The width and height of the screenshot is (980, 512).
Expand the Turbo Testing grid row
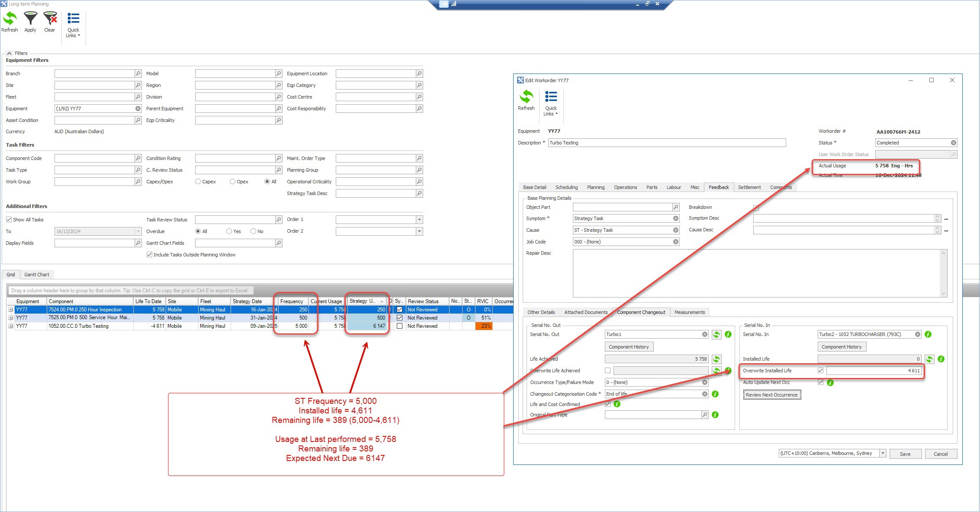tap(10, 326)
